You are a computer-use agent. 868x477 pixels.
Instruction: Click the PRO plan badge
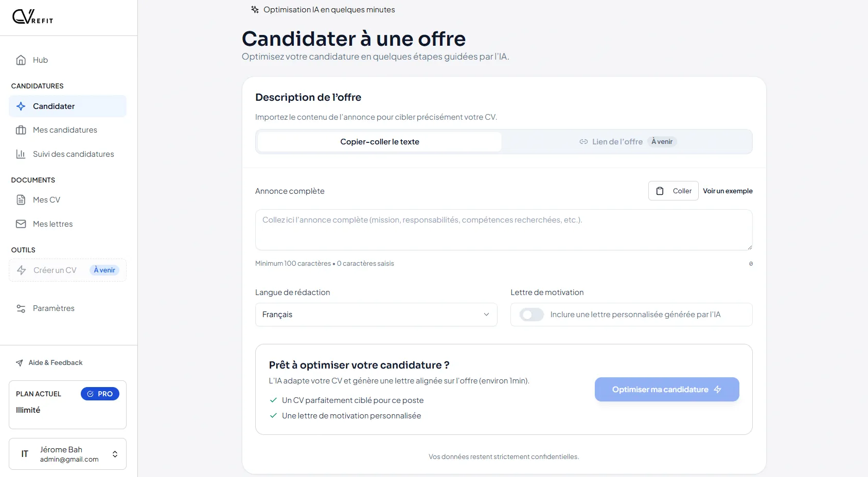[x=100, y=394]
